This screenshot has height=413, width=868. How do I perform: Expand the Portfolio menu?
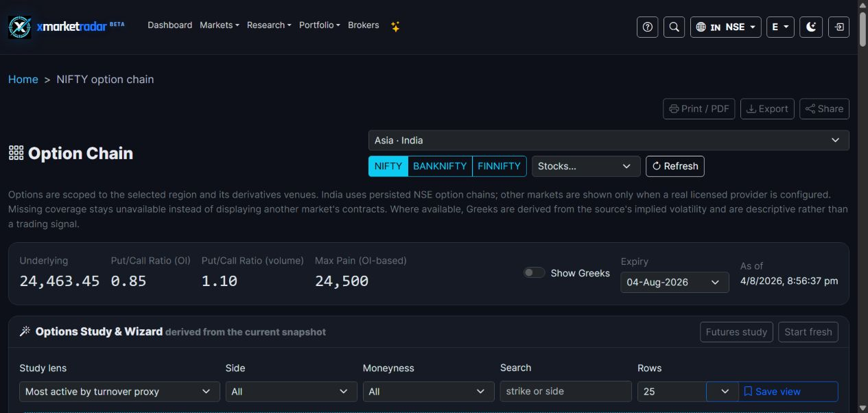pos(320,25)
